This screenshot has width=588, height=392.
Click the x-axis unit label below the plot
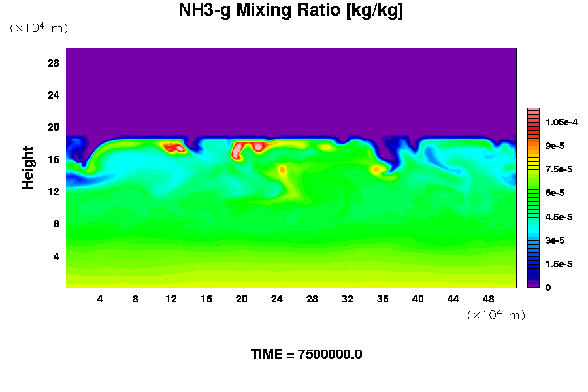tap(496, 315)
